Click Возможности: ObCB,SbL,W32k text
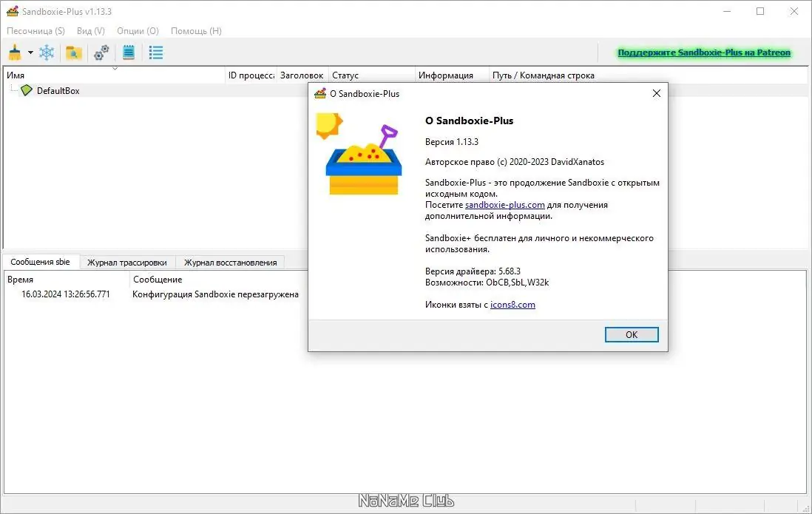The image size is (812, 514). click(x=487, y=283)
